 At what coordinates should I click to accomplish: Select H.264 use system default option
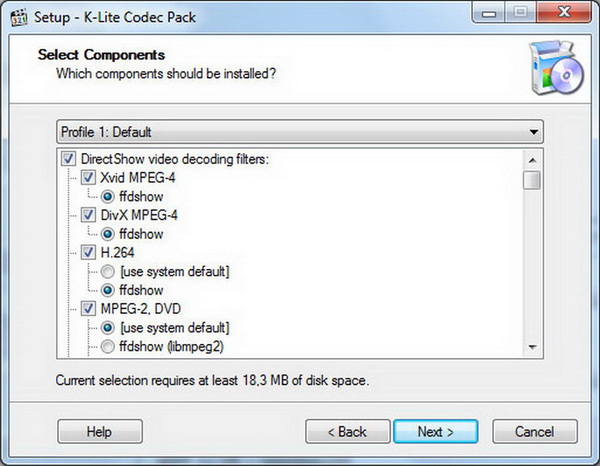click(x=107, y=272)
